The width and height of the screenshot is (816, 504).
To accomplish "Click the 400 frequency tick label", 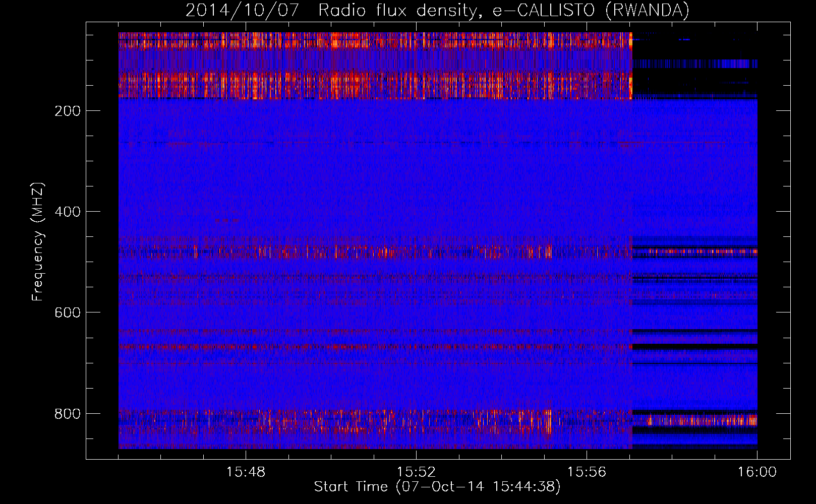I will pyautogui.click(x=68, y=212).
